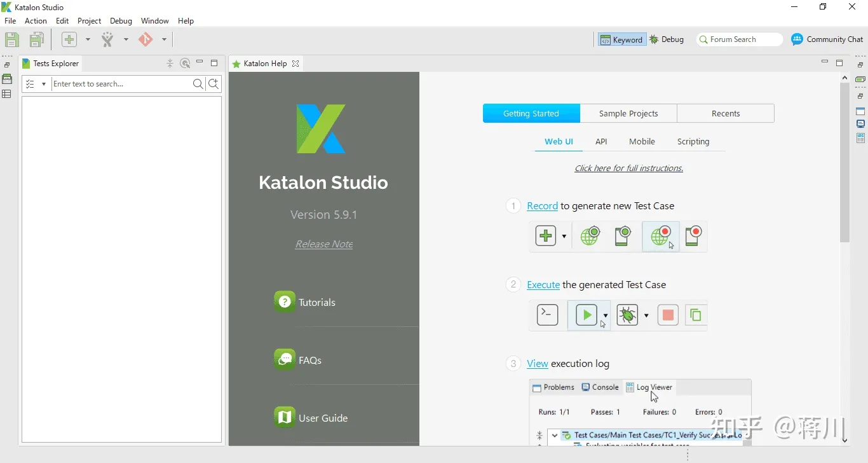Open the File menu
Viewport: 868px width, 463px height.
pyautogui.click(x=10, y=21)
